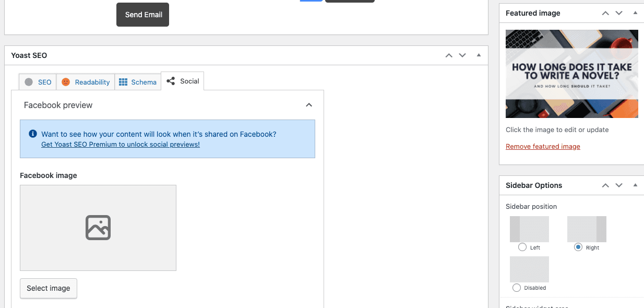This screenshot has width=644, height=308.
Task: Select Right sidebar position radio
Action: pyautogui.click(x=578, y=247)
